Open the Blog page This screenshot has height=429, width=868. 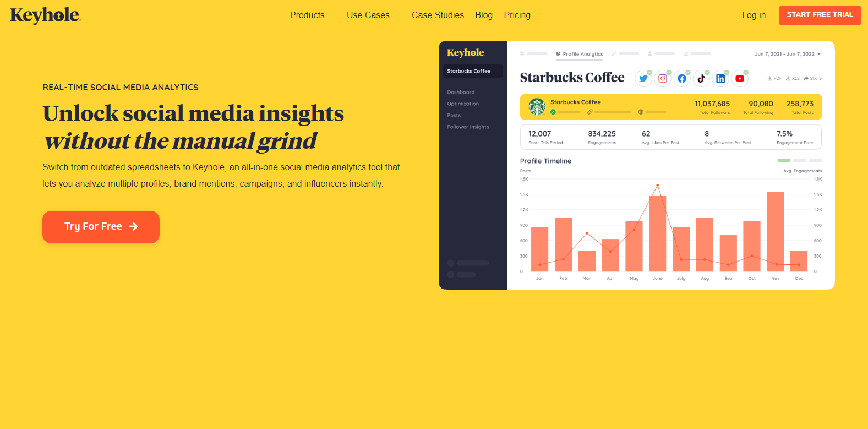[x=484, y=15]
